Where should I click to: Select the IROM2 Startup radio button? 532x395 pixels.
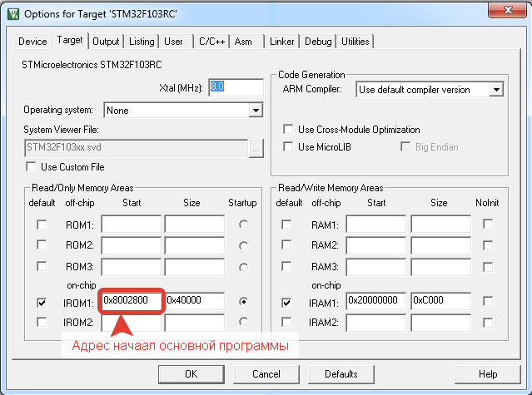tap(243, 322)
